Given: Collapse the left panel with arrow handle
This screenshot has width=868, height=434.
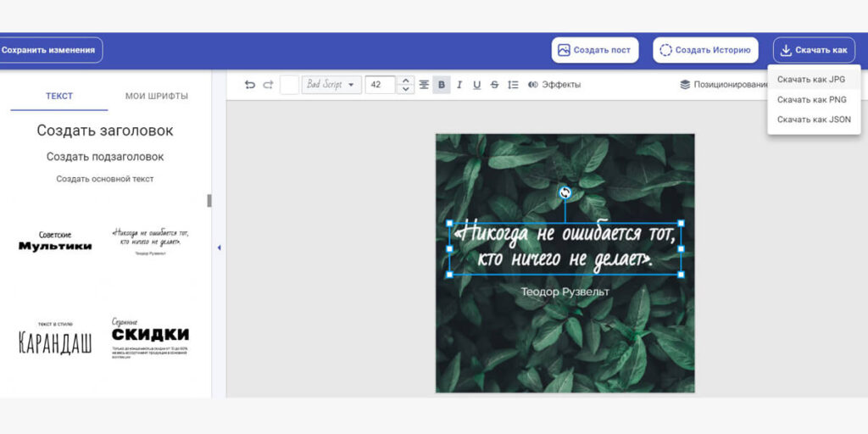Looking at the screenshot, I should [x=219, y=248].
